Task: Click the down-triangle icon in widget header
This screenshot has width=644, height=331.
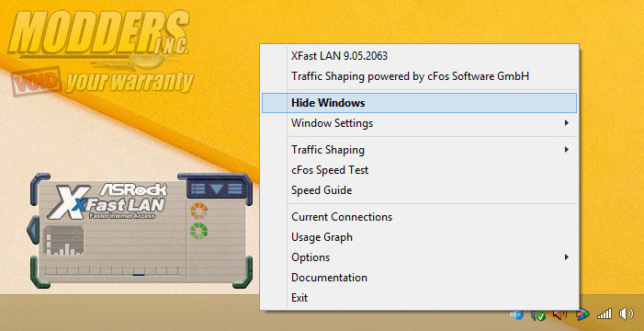Action: (217, 189)
